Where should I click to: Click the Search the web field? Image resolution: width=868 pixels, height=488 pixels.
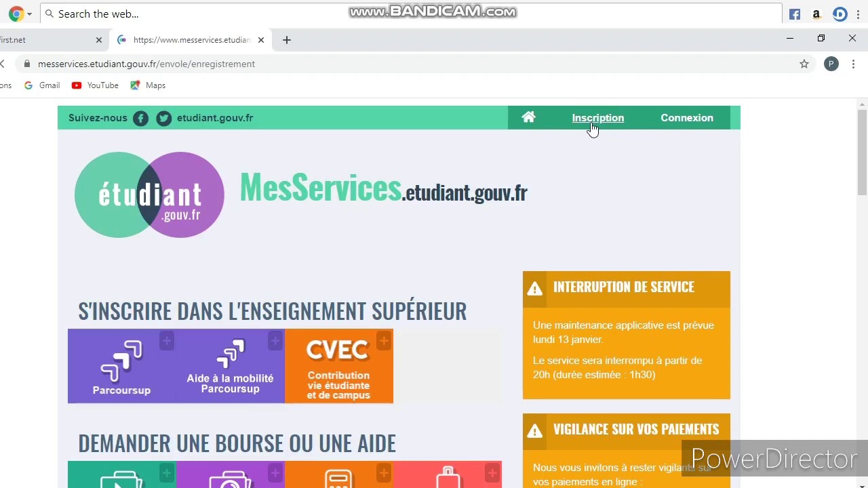coord(411,14)
